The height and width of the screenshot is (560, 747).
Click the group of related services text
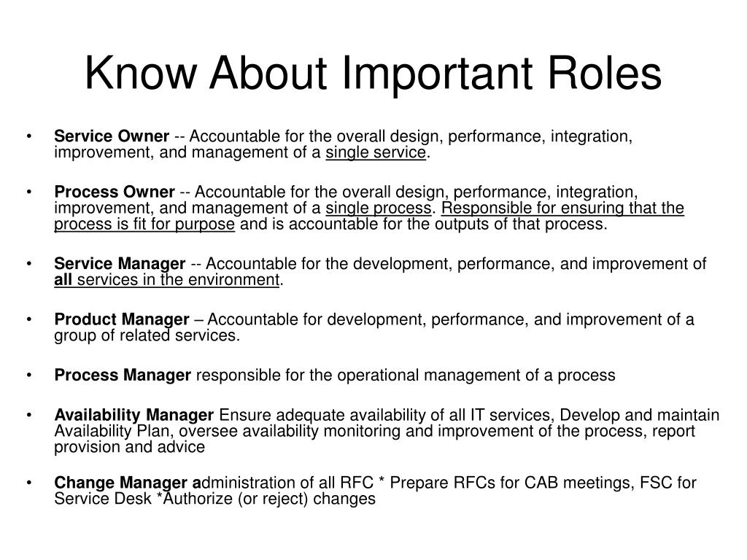tap(147, 335)
